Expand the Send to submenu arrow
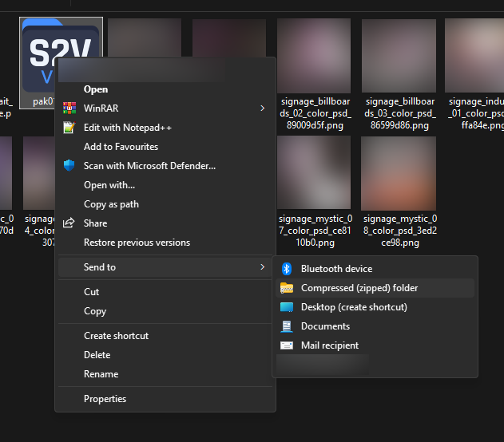504x442 pixels. click(x=262, y=267)
